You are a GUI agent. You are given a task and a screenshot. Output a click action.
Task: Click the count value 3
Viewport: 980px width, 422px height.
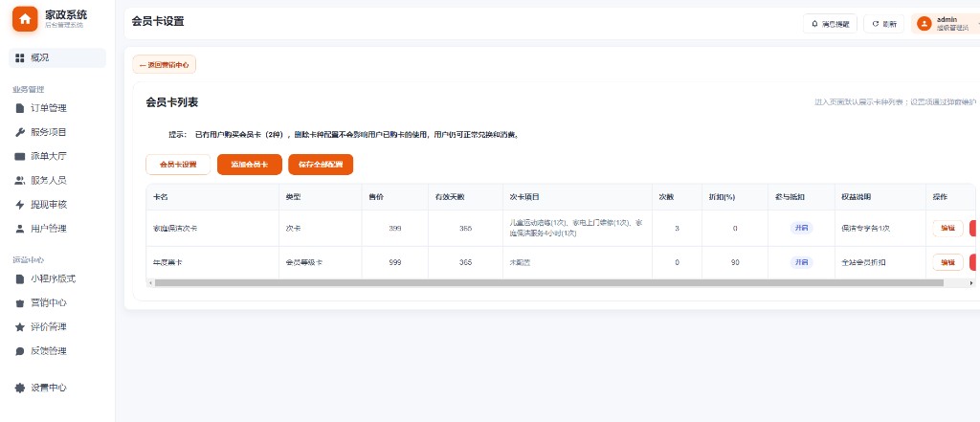click(677, 229)
